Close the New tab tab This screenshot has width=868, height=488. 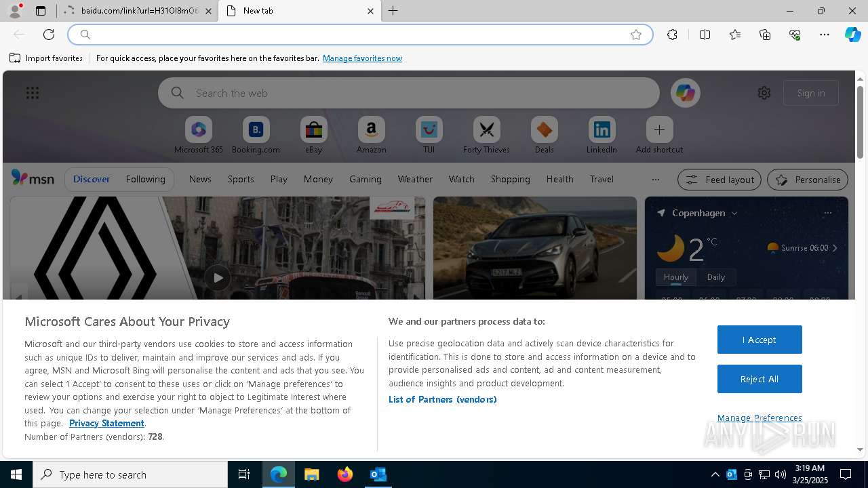click(370, 11)
